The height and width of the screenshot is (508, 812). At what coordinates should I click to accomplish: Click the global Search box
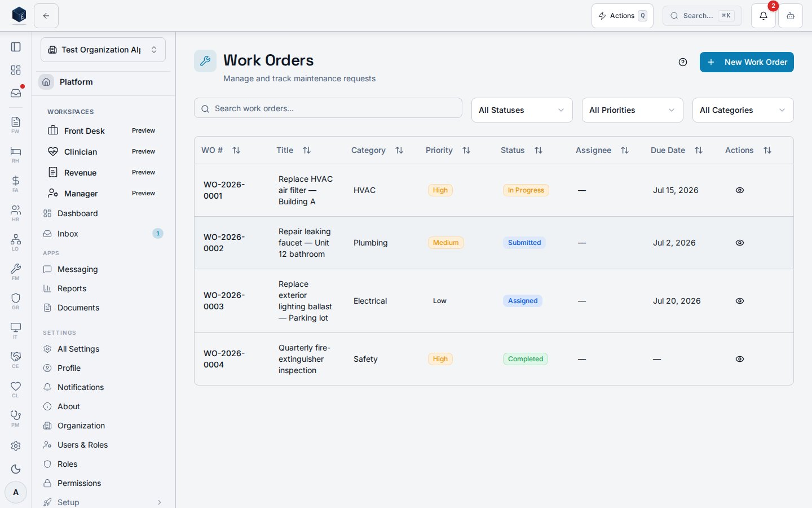[702, 16]
